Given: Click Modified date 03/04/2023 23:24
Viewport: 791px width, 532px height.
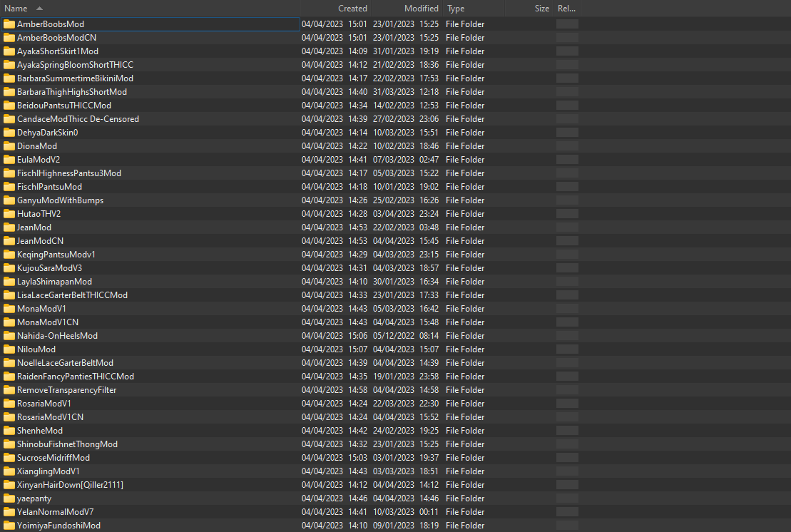Looking at the screenshot, I should tap(406, 214).
